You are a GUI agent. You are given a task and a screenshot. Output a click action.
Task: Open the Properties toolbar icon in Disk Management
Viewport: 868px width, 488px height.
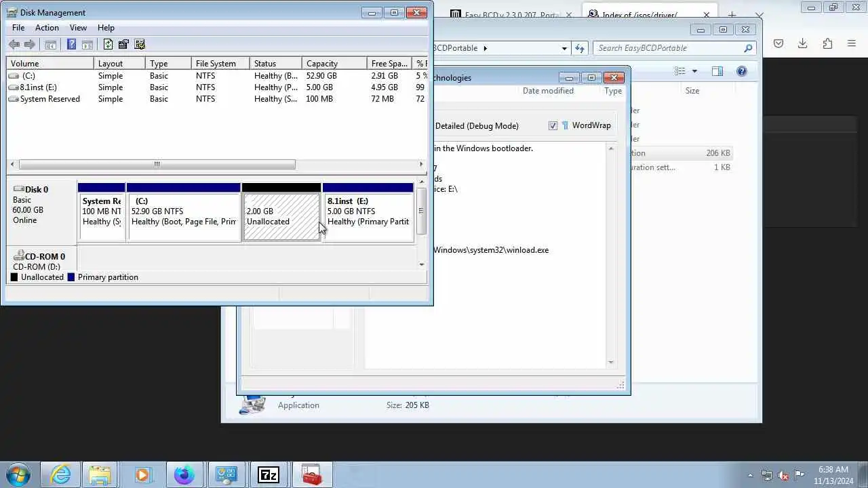pyautogui.click(x=123, y=45)
